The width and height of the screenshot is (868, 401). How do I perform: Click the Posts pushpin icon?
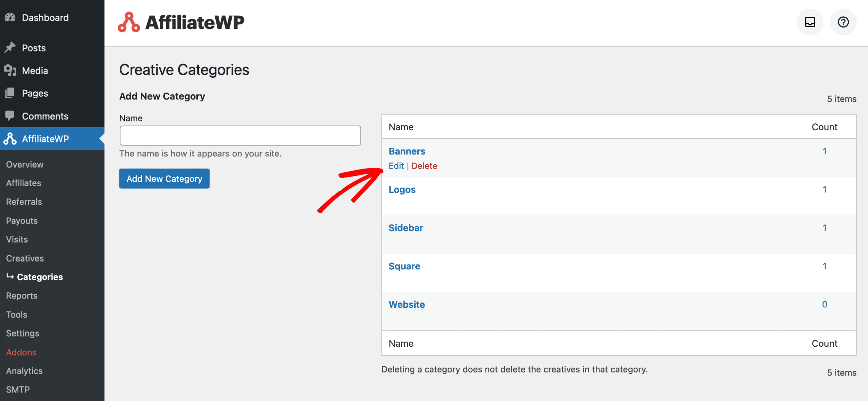(10, 47)
